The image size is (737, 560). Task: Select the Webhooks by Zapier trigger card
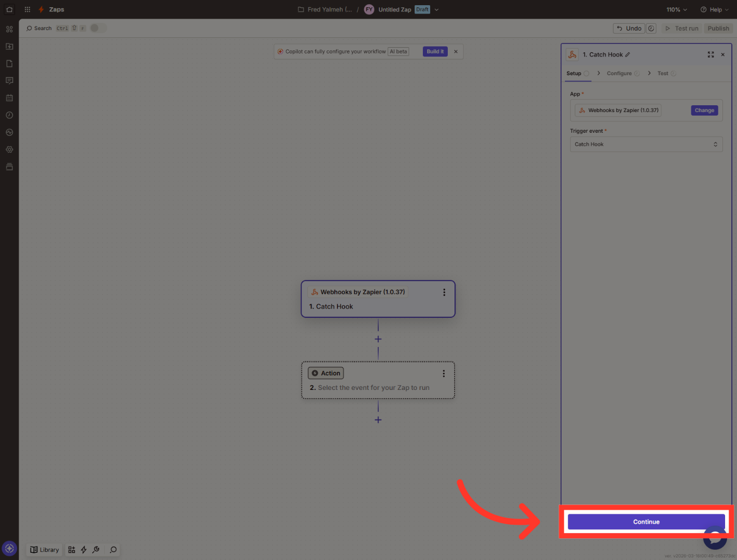point(378,299)
